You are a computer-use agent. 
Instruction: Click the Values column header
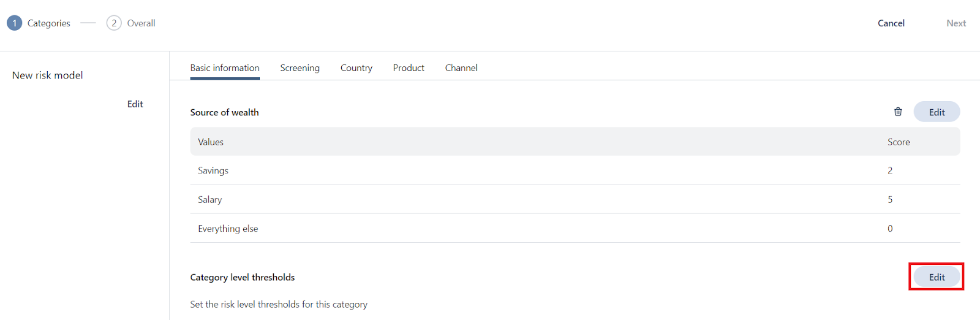pos(211,142)
